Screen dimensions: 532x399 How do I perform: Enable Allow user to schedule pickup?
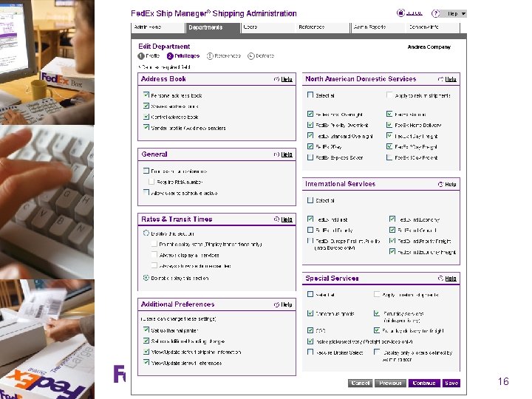[x=146, y=193]
